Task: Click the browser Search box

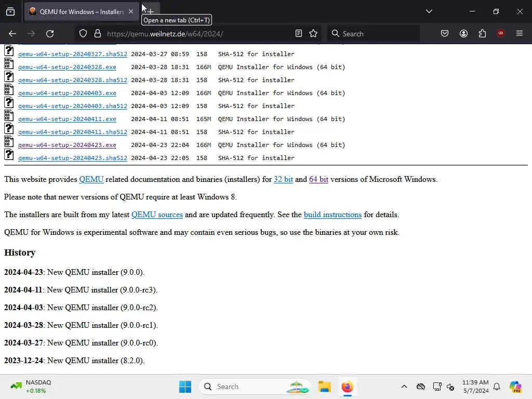Action: [x=373, y=34]
